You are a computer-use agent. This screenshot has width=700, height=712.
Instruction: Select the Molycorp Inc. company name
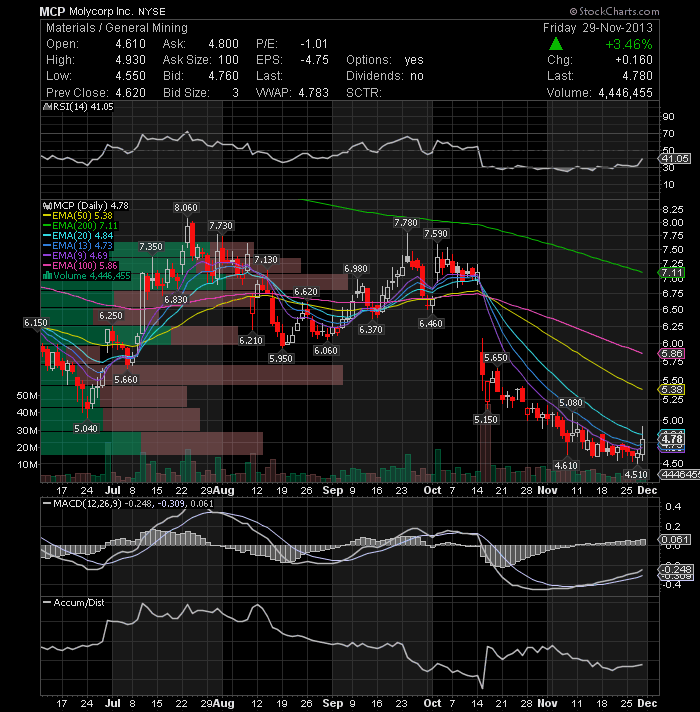coord(102,12)
